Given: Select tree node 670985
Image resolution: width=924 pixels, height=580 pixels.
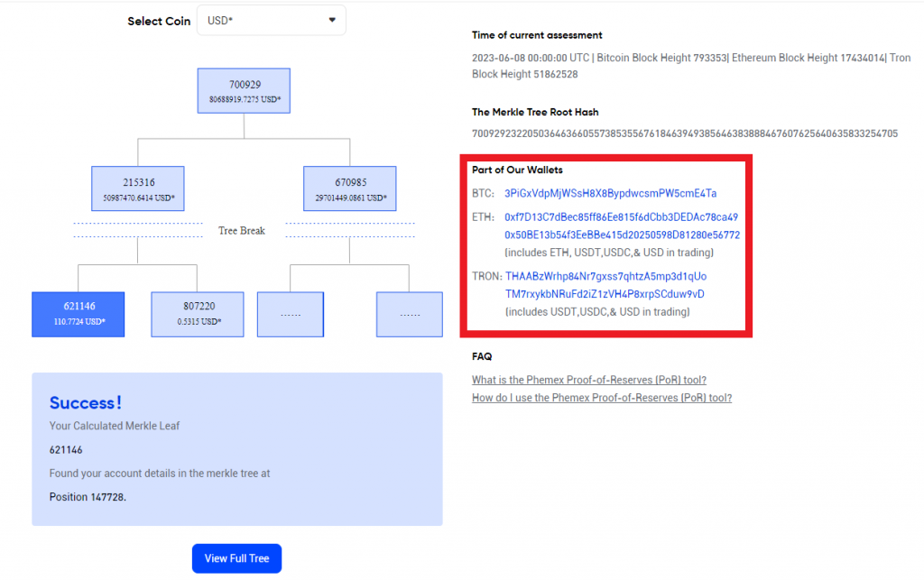Looking at the screenshot, I should click(x=349, y=189).
